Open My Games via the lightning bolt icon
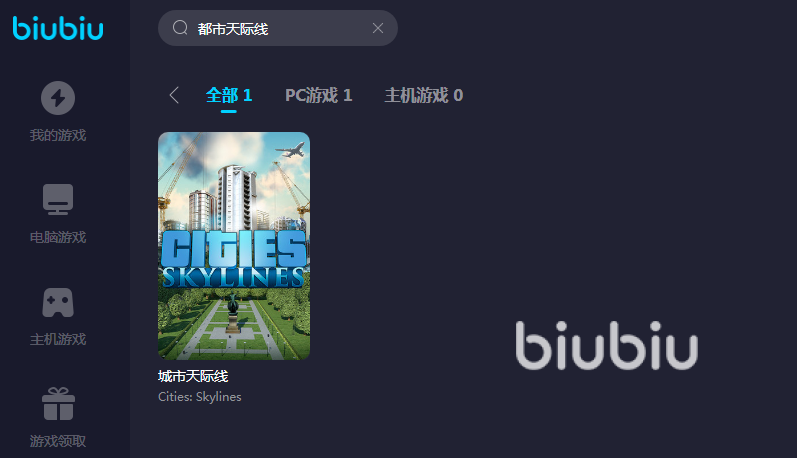Screen dimensions: 797x458 [58, 98]
